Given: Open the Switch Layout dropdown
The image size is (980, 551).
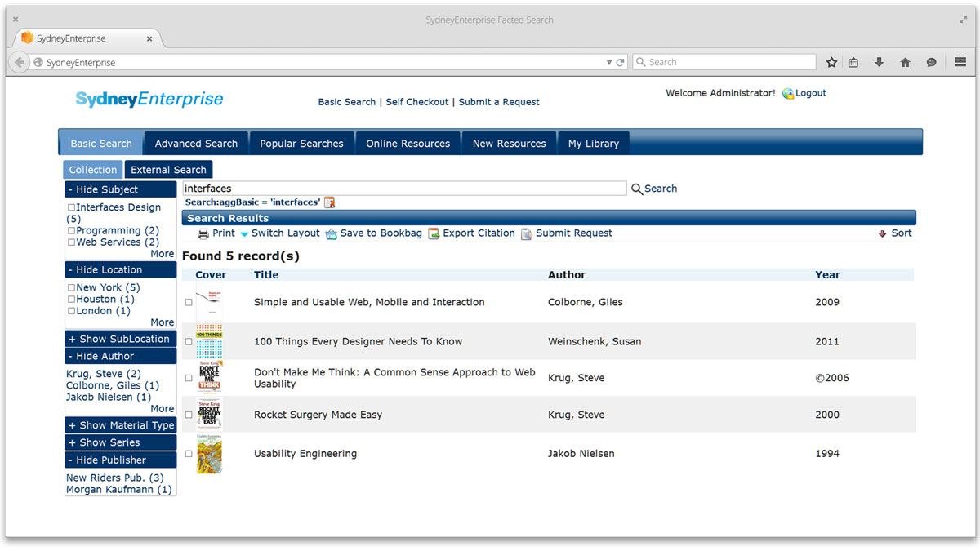Looking at the screenshot, I should point(279,233).
